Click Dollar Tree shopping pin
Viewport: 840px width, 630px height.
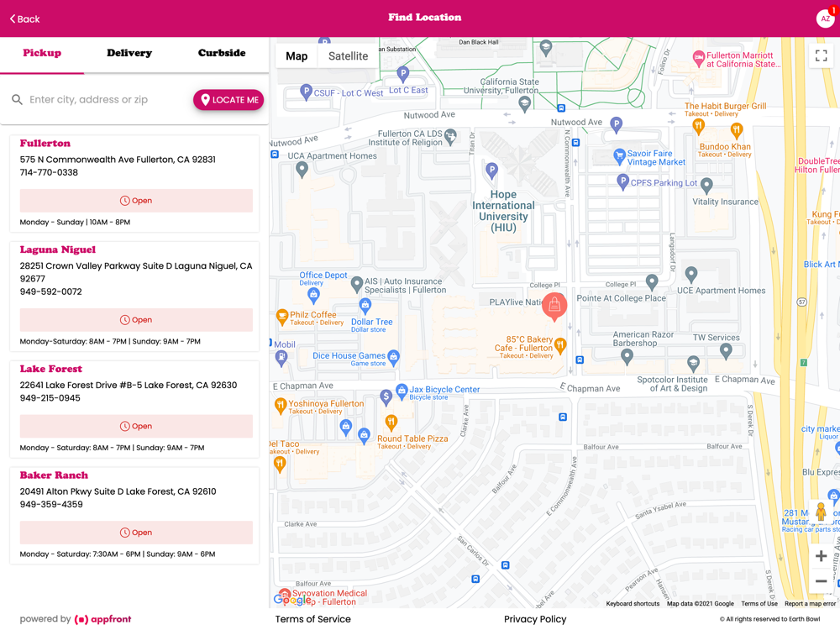point(365,306)
